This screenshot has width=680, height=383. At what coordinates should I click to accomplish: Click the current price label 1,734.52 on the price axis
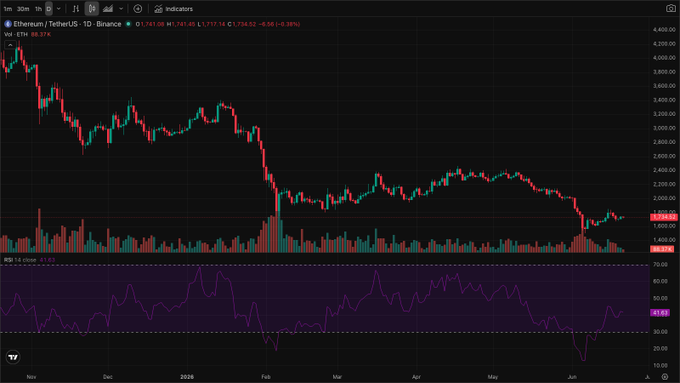pyautogui.click(x=664, y=217)
